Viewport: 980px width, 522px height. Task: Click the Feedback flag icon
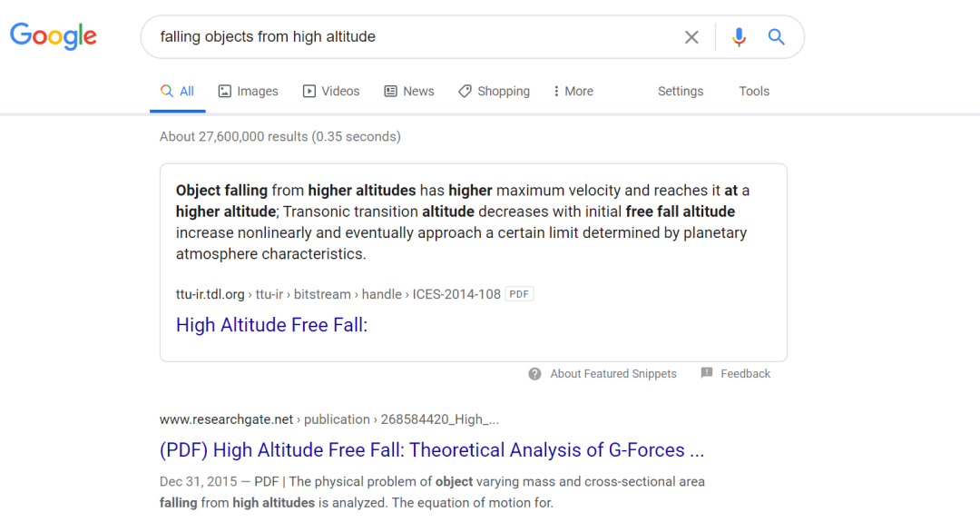coord(707,374)
